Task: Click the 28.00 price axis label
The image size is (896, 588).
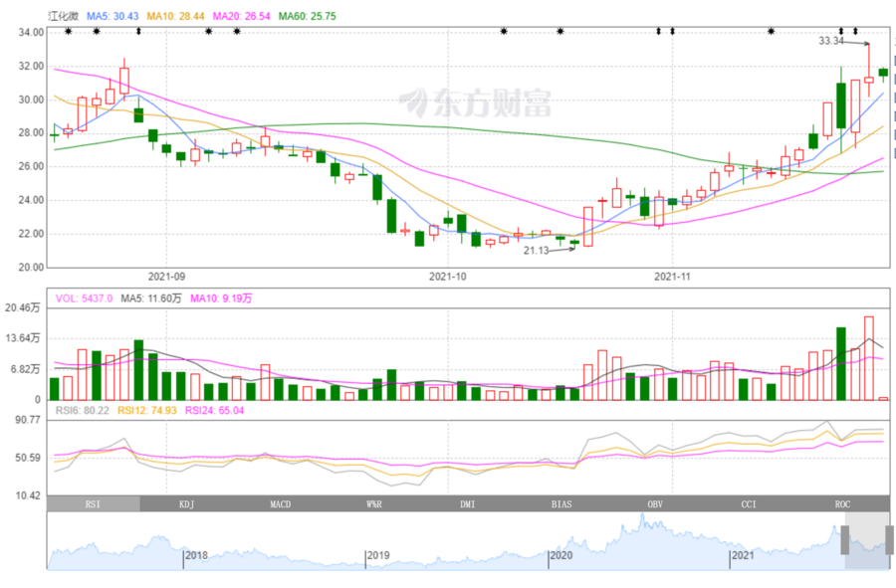Action: click(31, 133)
